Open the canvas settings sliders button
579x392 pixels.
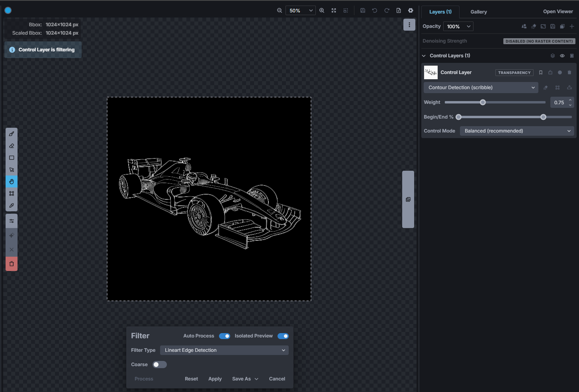tap(12, 221)
